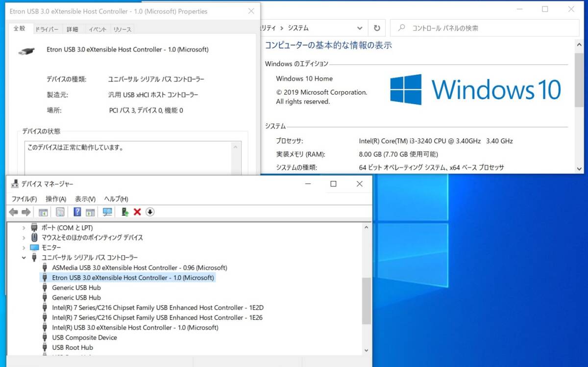Select the 全般 tab in Properties
This screenshot has width=588, height=367.
[20, 28]
